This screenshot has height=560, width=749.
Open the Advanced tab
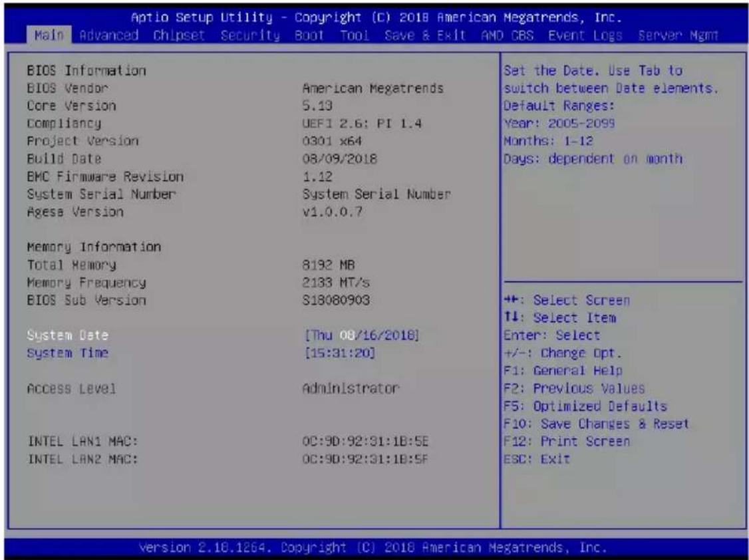coord(109,35)
